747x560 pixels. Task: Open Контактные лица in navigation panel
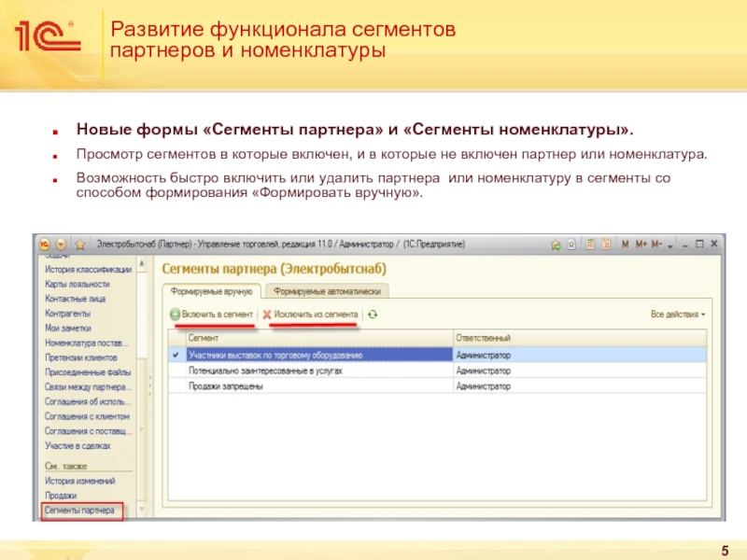(76, 299)
